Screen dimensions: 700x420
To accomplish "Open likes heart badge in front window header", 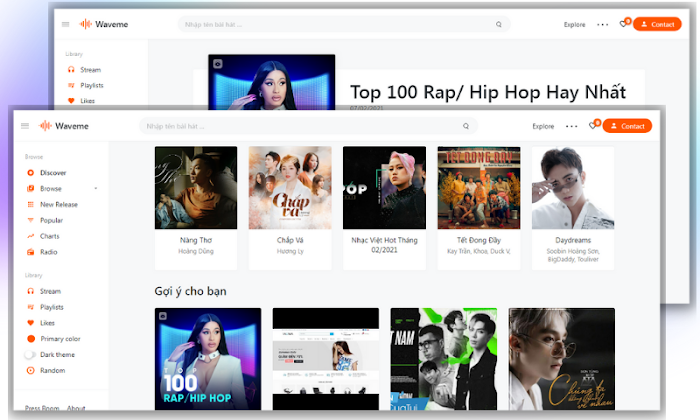I will click(594, 125).
